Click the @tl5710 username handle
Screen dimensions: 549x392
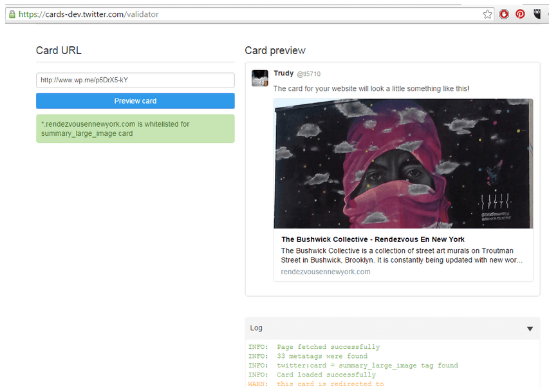point(308,74)
